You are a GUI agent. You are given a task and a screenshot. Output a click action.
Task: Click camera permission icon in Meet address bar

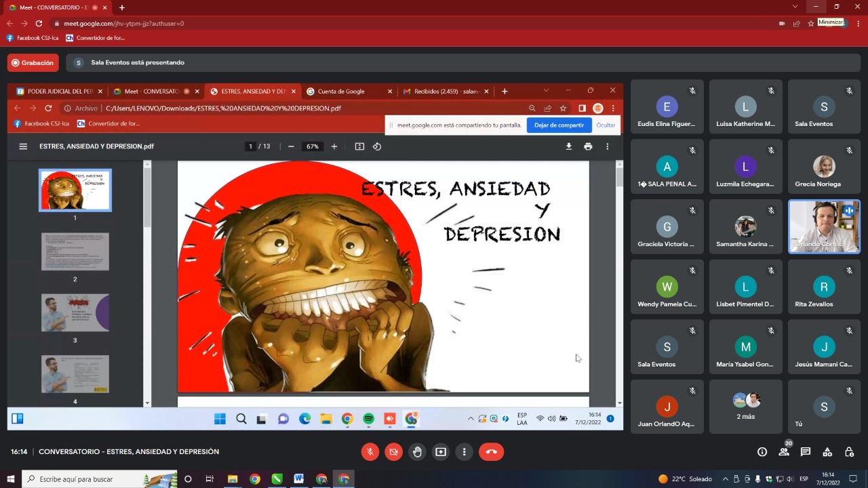pyautogui.click(x=782, y=23)
